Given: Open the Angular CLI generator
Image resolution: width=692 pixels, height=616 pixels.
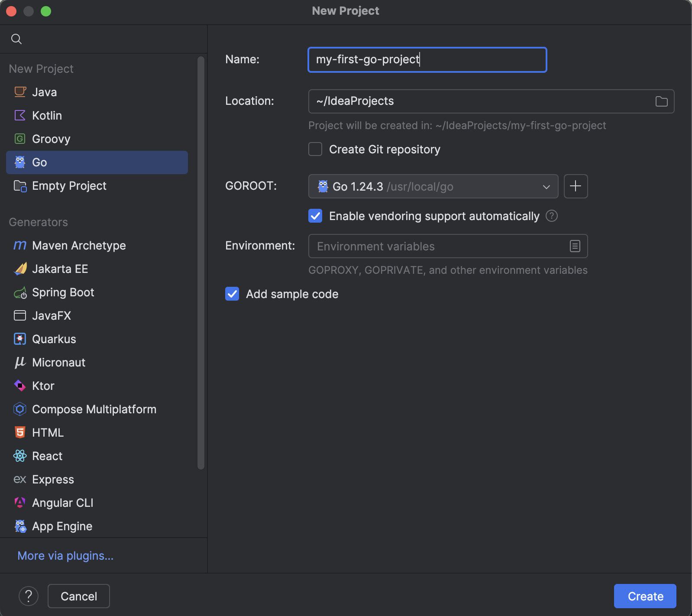Looking at the screenshot, I should (97, 503).
